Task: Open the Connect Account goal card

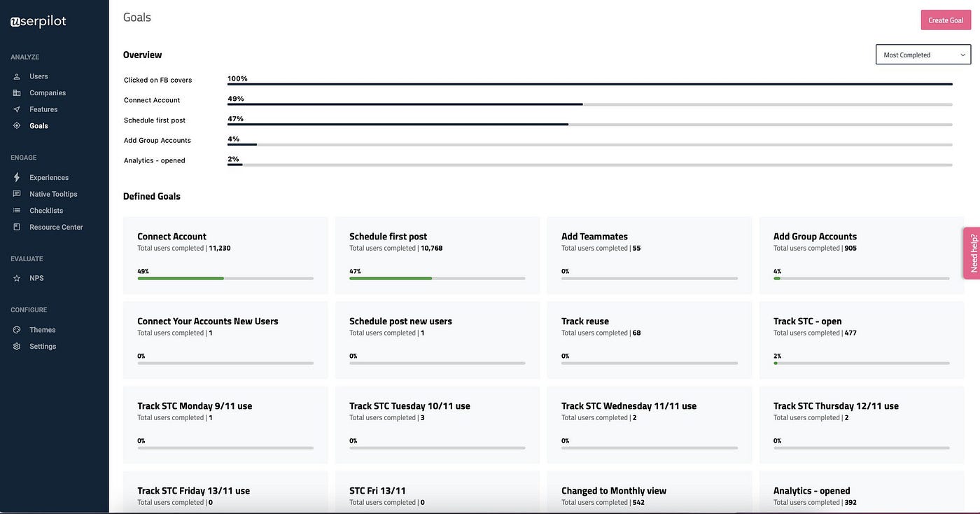Action: coord(225,255)
